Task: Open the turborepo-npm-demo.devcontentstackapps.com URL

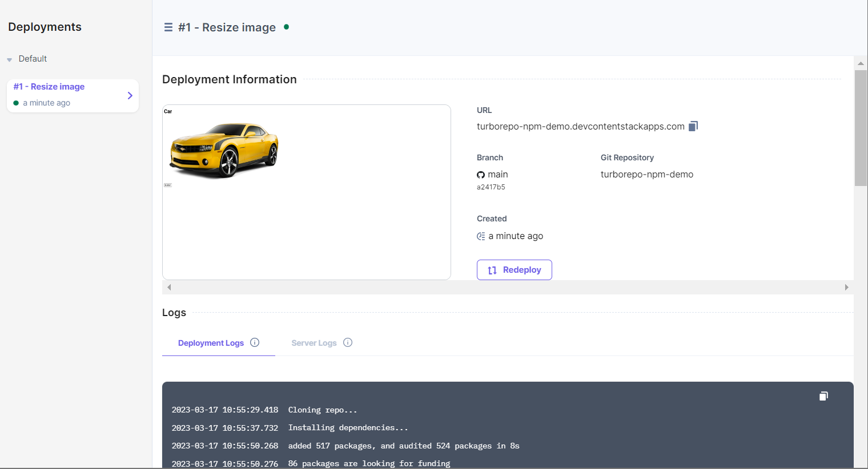Action: tap(580, 126)
